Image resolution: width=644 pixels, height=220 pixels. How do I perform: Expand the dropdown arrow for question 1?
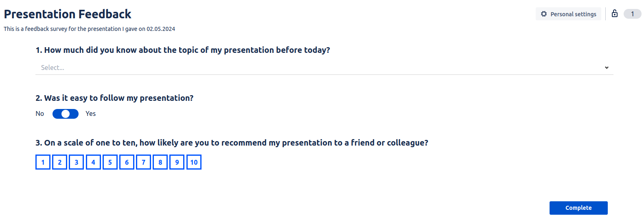pos(607,68)
